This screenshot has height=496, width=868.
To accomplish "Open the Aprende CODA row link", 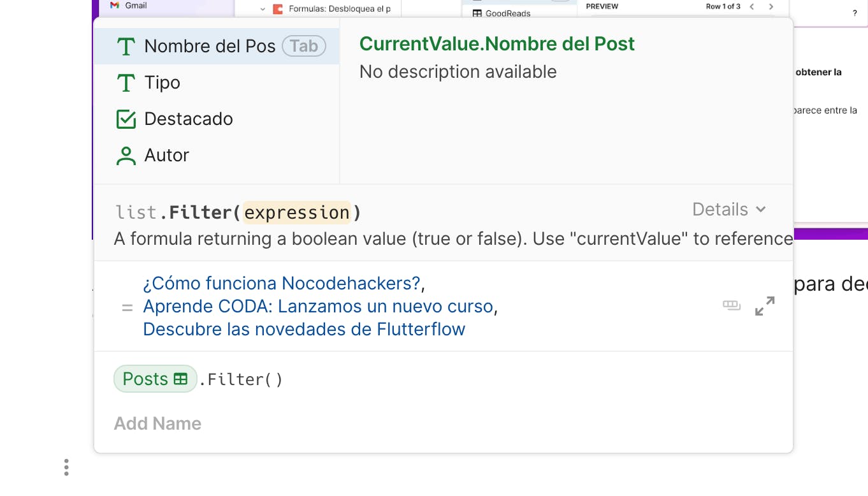I will coord(318,306).
